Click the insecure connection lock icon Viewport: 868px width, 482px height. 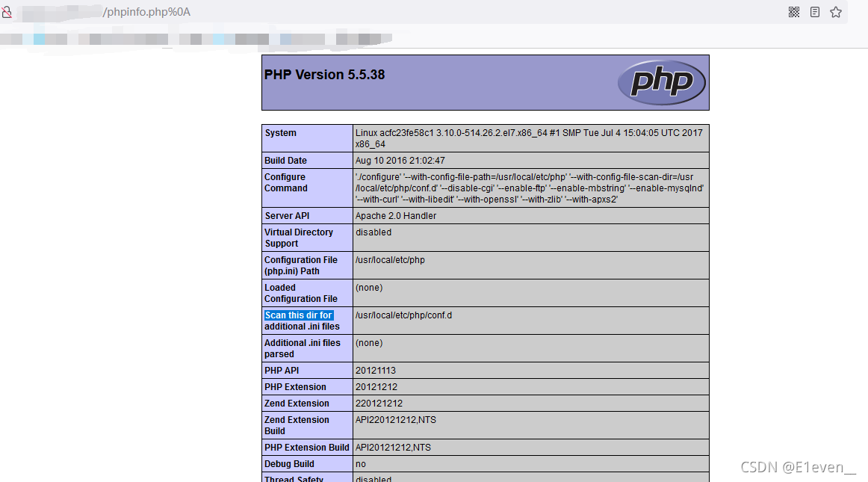coord(6,12)
